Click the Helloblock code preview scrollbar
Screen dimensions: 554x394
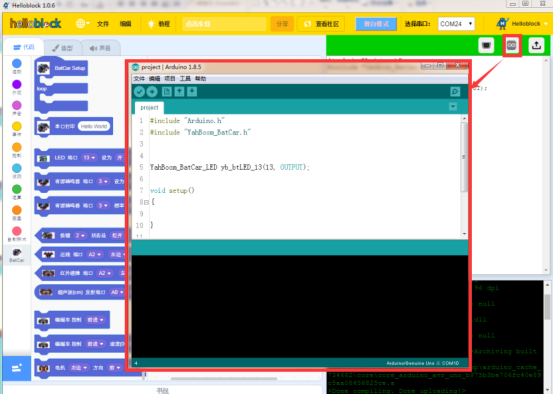[547, 166]
